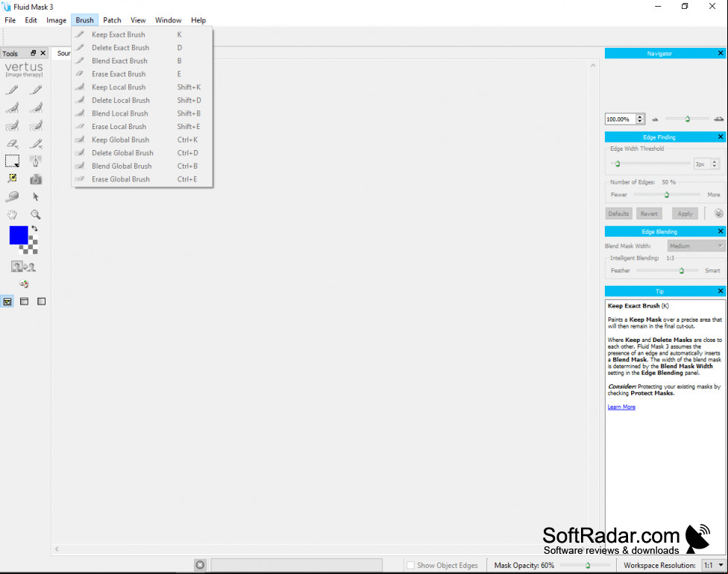Screen dimensions: 728x574
Task: Close the Tip panel
Action: pos(721,291)
